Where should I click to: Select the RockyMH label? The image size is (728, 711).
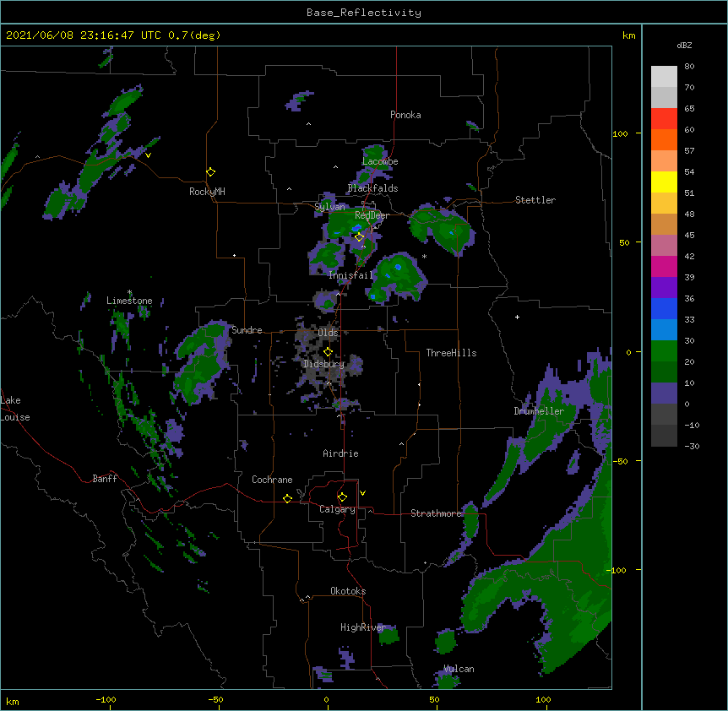(x=207, y=192)
